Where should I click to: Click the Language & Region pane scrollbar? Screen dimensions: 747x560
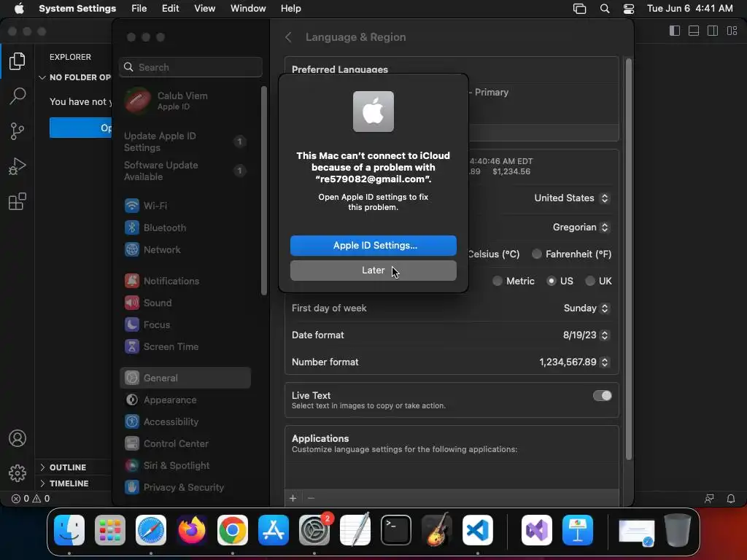pyautogui.click(x=628, y=259)
